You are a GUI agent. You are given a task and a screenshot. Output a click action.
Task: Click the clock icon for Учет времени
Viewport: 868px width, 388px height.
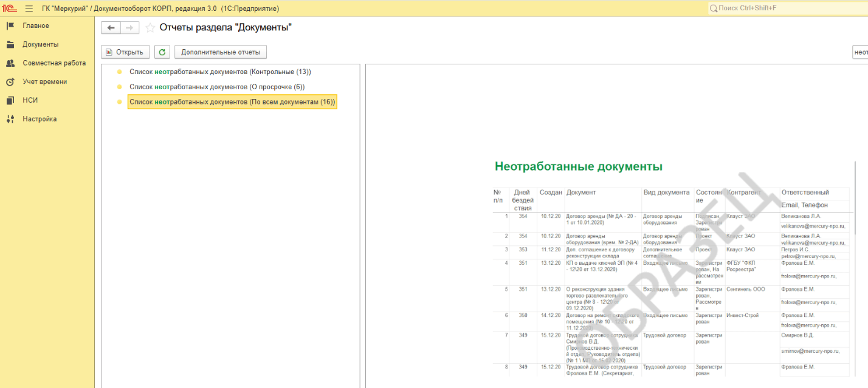[10, 82]
